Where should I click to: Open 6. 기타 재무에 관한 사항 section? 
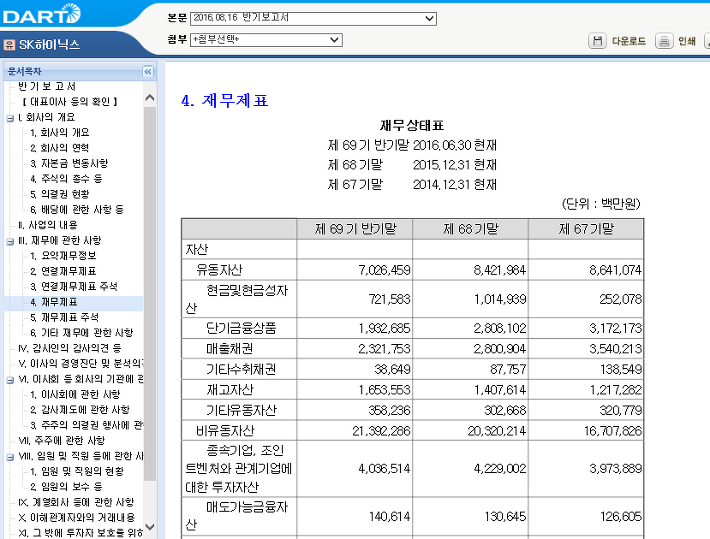pos(82,332)
